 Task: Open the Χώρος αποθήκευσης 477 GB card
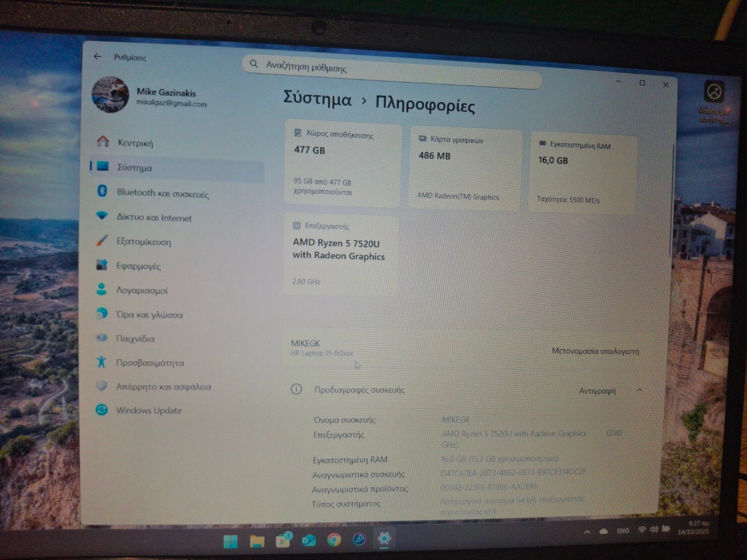(x=343, y=165)
